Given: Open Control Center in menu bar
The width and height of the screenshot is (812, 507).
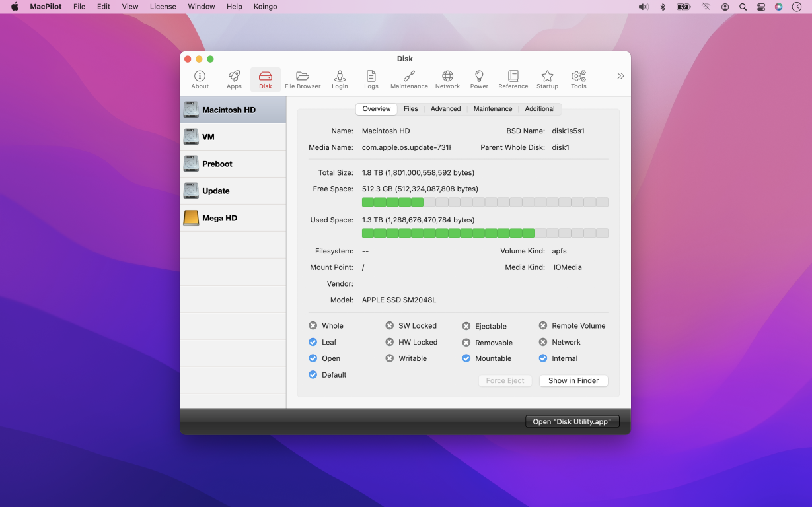Looking at the screenshot, I should 761,7.
